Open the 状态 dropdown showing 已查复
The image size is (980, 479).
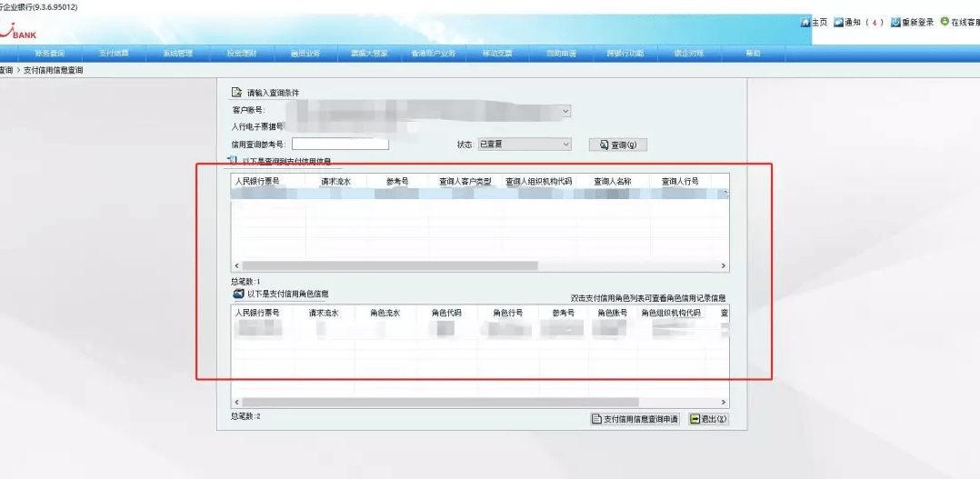[x=525, y=145]
